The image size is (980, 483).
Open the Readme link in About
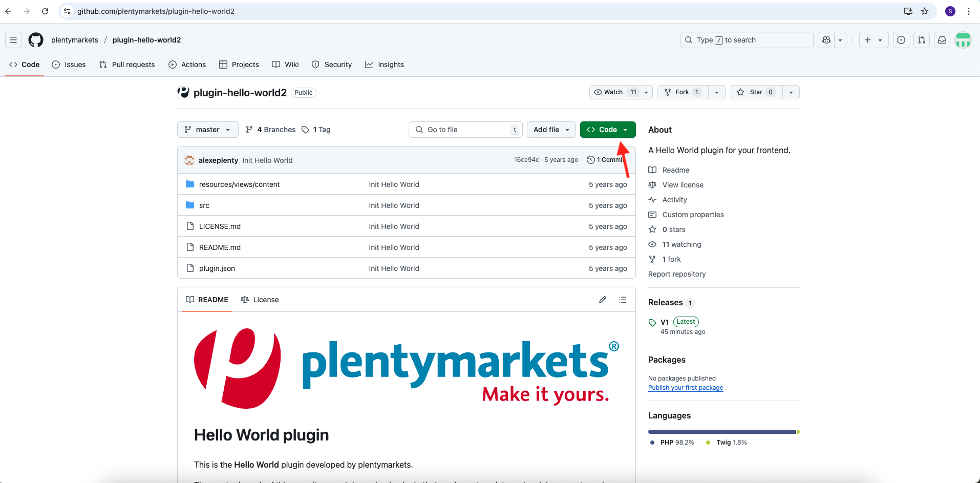(669, 170)
